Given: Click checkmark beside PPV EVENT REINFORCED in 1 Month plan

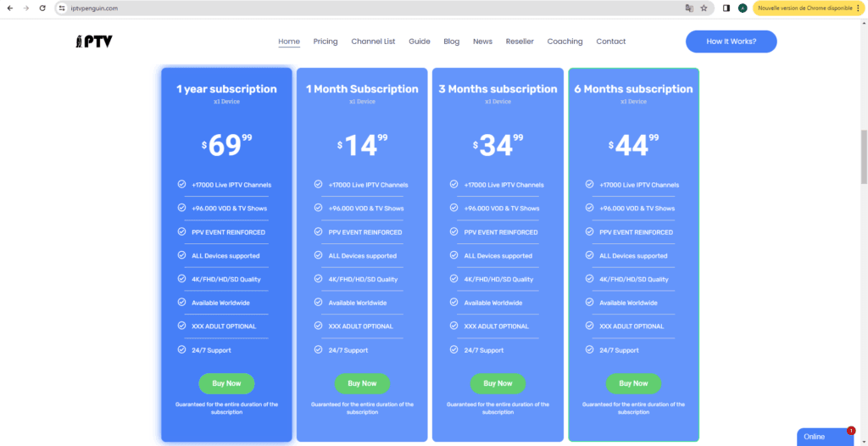Looking at the screenshot, I should point(318,231).
